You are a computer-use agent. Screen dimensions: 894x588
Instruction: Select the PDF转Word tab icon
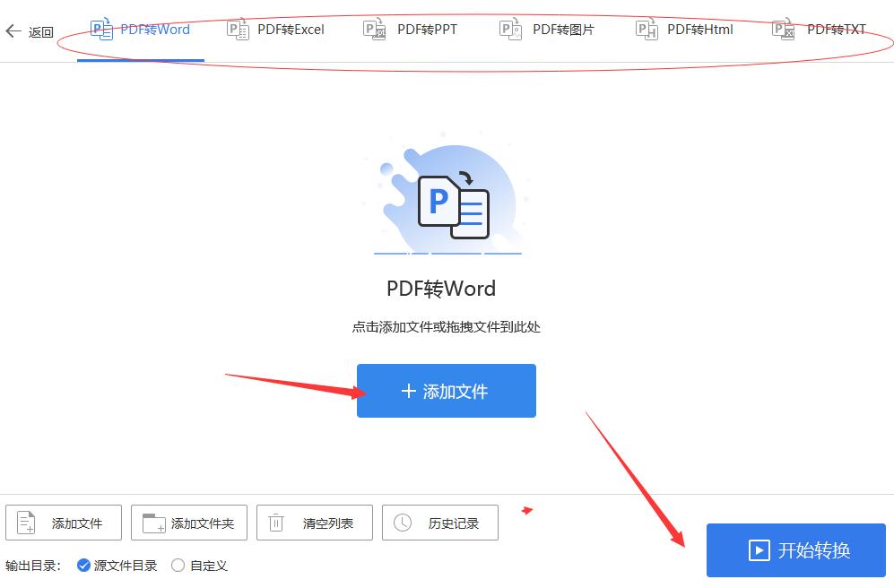tap(103, 28)
